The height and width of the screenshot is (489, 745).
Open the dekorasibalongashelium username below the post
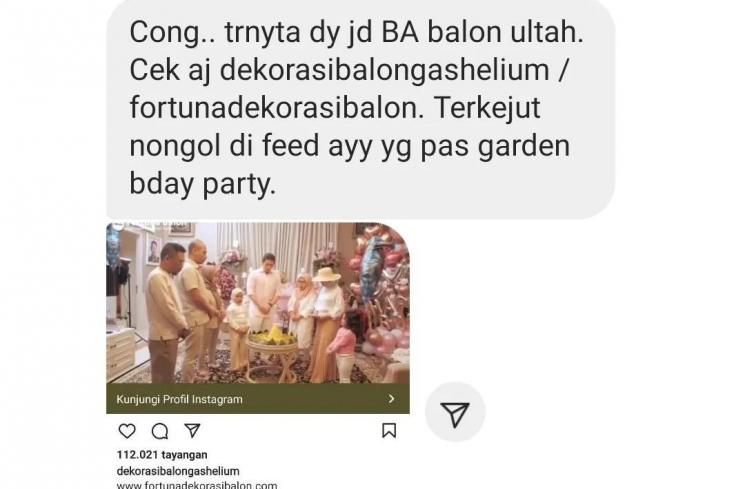(178, 471)
